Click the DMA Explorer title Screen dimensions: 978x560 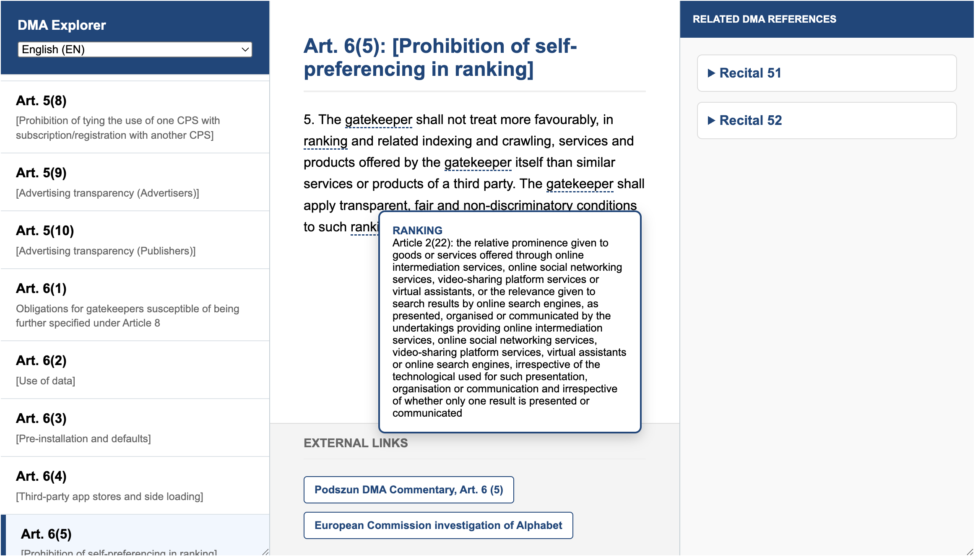pos(62,25)
